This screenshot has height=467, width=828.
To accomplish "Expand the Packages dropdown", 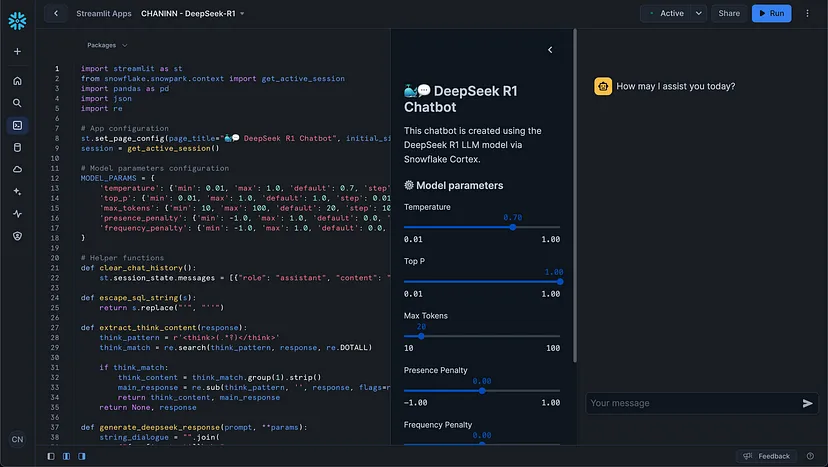I will [x=107, y=45].
